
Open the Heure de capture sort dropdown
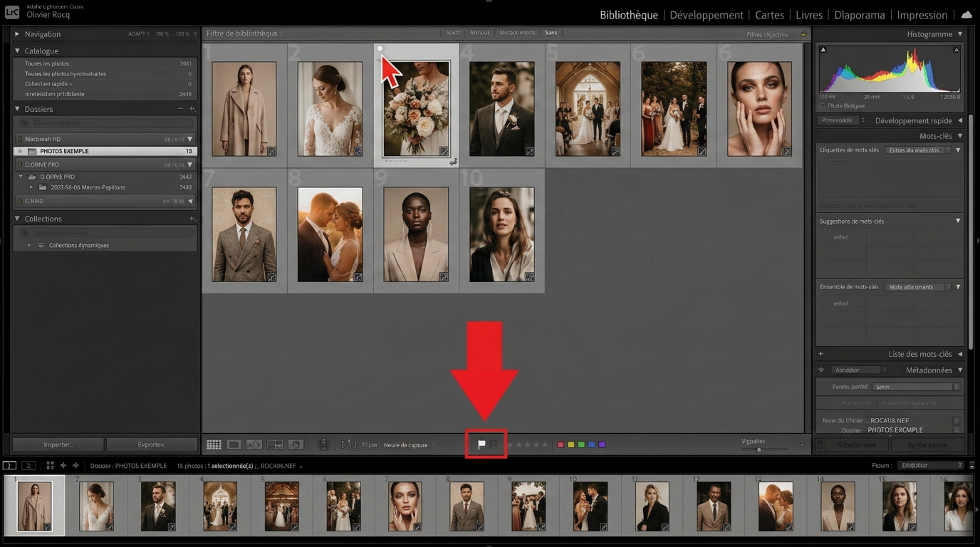click(409, 445)
